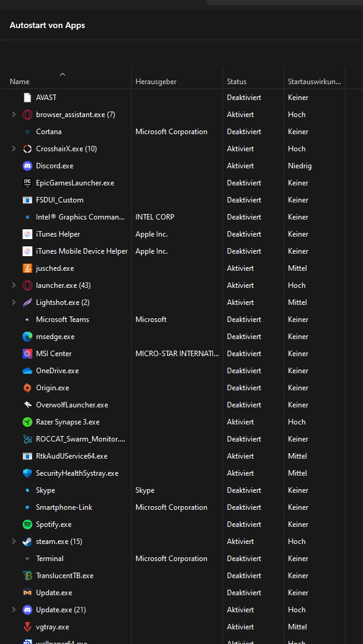The image size is (363, 644).
Task: Click the steam.exe Steam icon
Action: (x=27, y=542)
